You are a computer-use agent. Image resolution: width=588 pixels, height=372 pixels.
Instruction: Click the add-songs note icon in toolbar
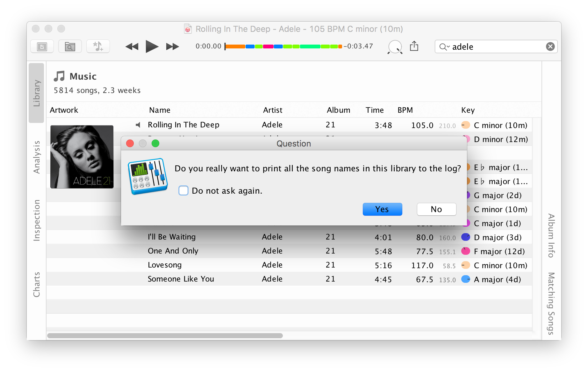[x=98, y=46]
